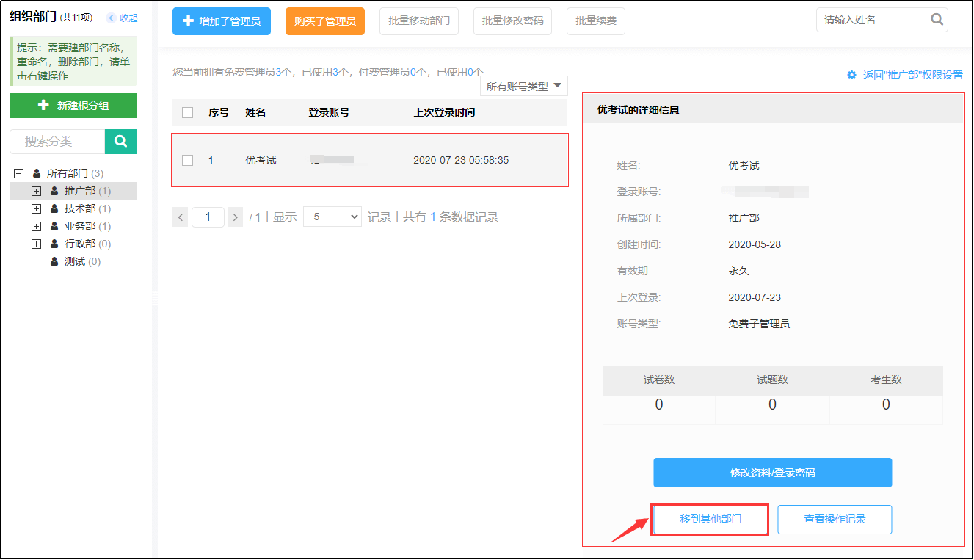
Task: Go to next page arrow
Action: pos(235,217)
